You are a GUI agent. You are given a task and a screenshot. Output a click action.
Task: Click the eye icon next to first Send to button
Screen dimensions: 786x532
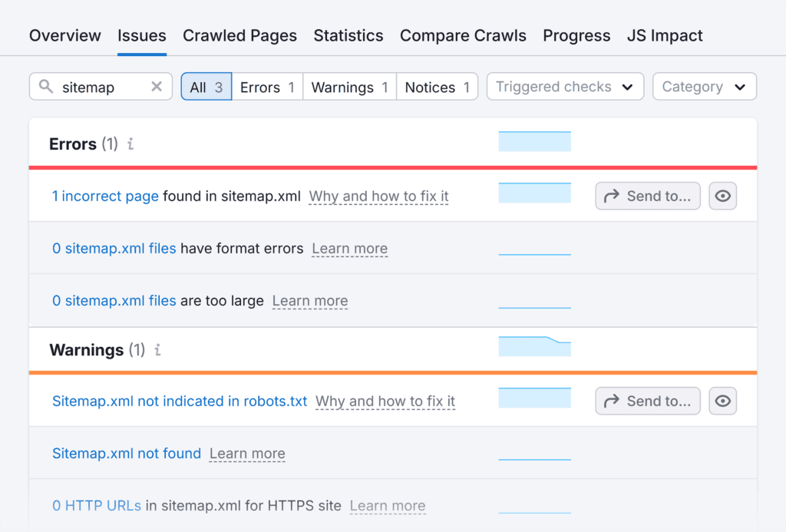point(722,196)
